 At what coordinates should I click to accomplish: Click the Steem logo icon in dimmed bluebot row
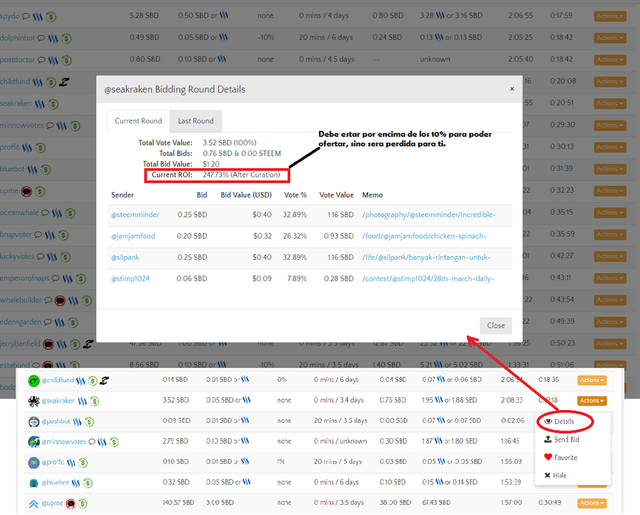[32, 169]
